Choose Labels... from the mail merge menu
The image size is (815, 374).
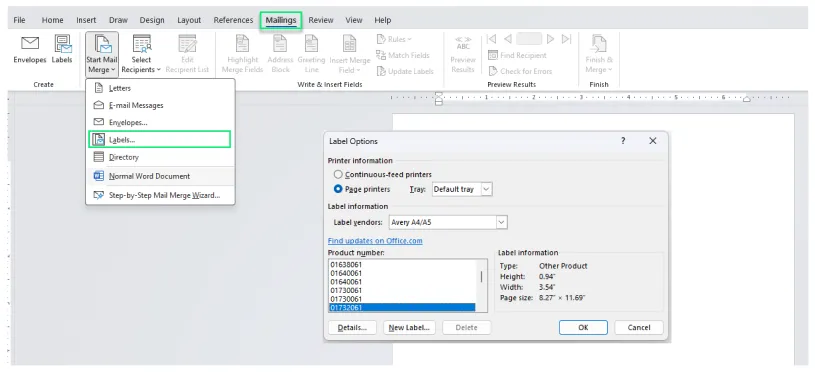pos(160,139)
